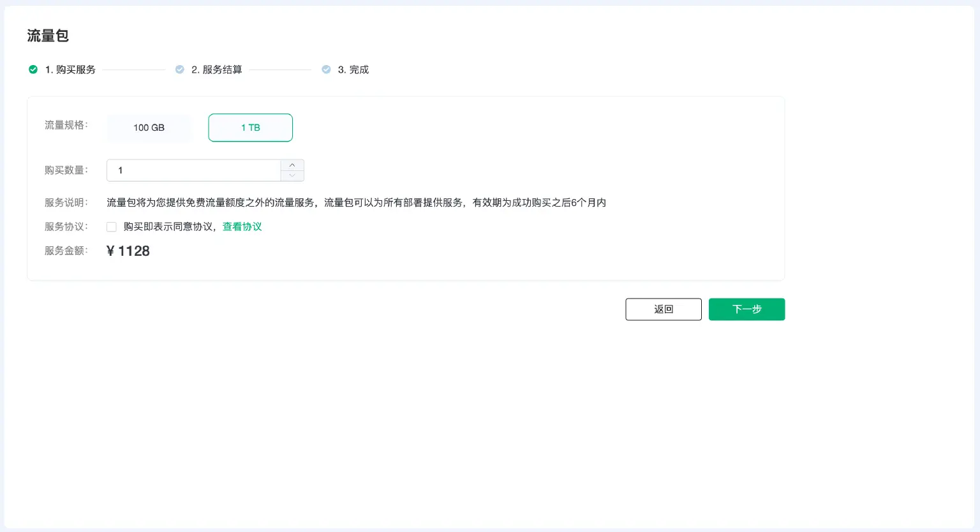Image resolution: width=980 pixels, height=532 pixels.
Task: Click the up arrow to increase purchase quantity
Action: click(292, 165)
